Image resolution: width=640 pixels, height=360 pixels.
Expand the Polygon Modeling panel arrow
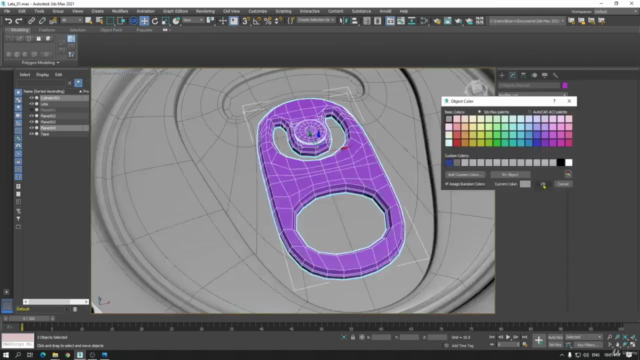[58, 63]
